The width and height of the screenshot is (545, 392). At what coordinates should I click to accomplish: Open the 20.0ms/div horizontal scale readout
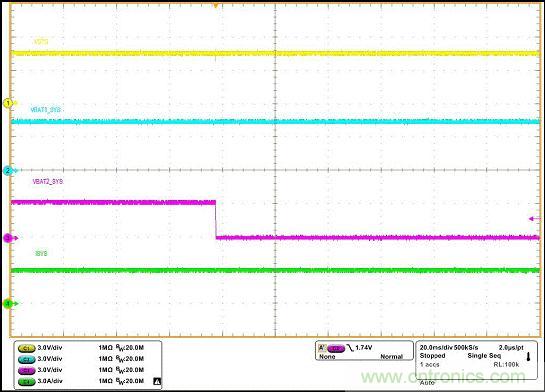436,348
